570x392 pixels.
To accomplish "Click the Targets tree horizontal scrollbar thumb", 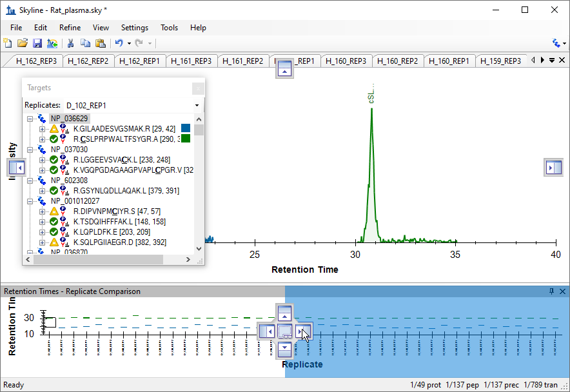I will [98, 259].
